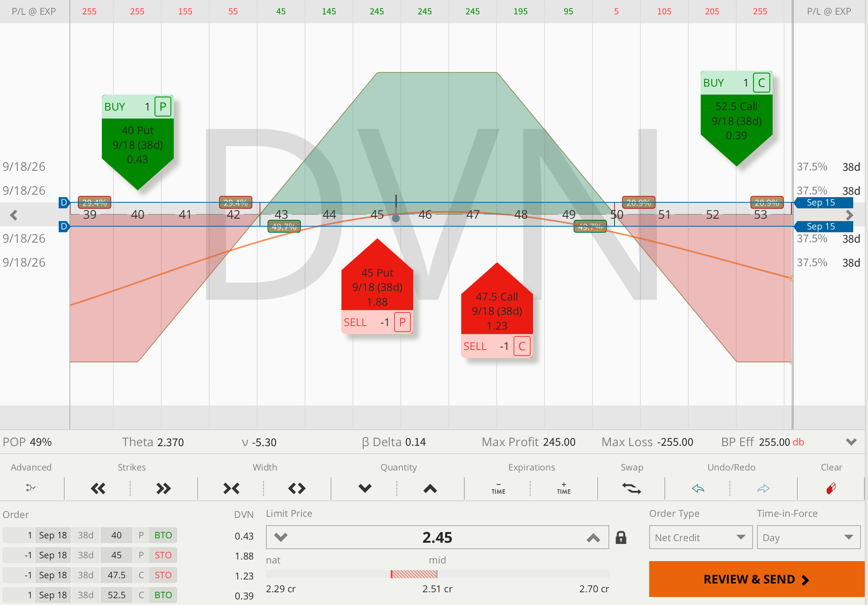
Task: Click strike 52.5 in the order table
Action: (x=116, y=595)
